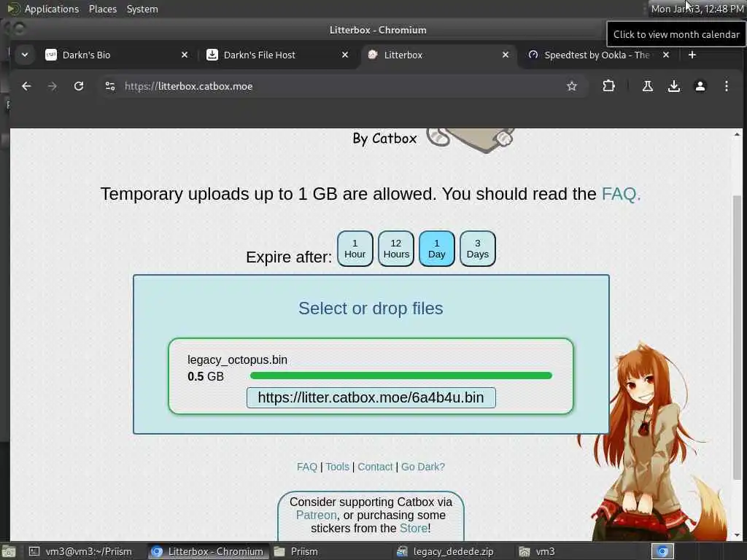Screen dimensions: 747x560
Task: Switch to Speedtest by Ookla tab
Action: (x=598, y=55)
